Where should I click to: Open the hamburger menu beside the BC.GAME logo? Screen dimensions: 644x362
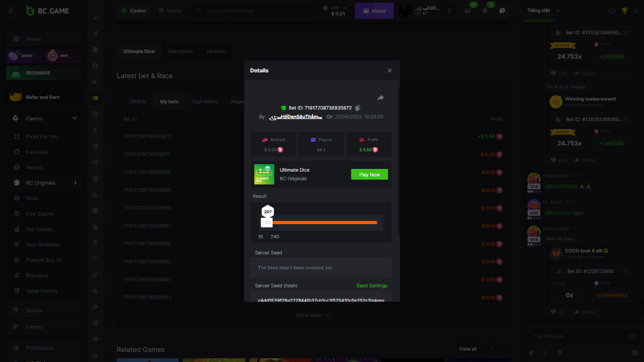[x=11, y=11]
